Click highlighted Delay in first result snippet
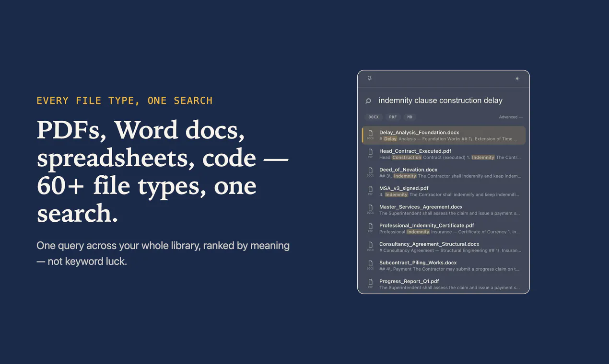609x364 pixels. (390, 139)
